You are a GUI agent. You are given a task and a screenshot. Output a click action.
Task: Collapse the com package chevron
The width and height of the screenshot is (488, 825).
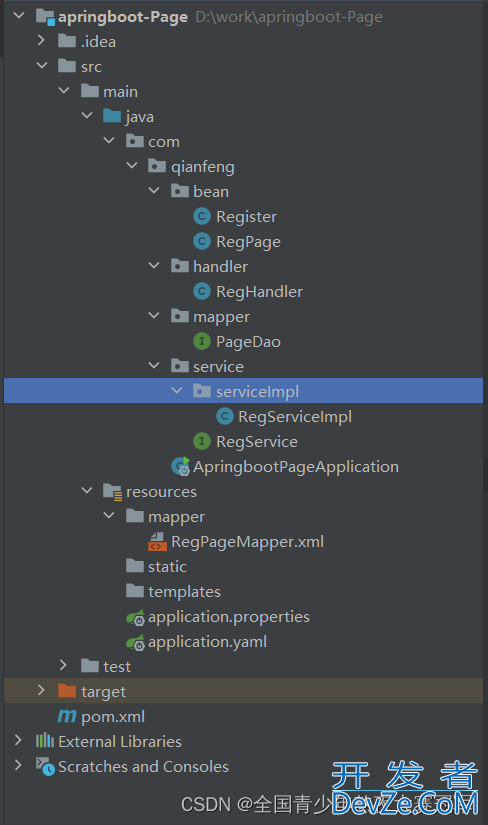pyautogui.click(x=109, y=140)
